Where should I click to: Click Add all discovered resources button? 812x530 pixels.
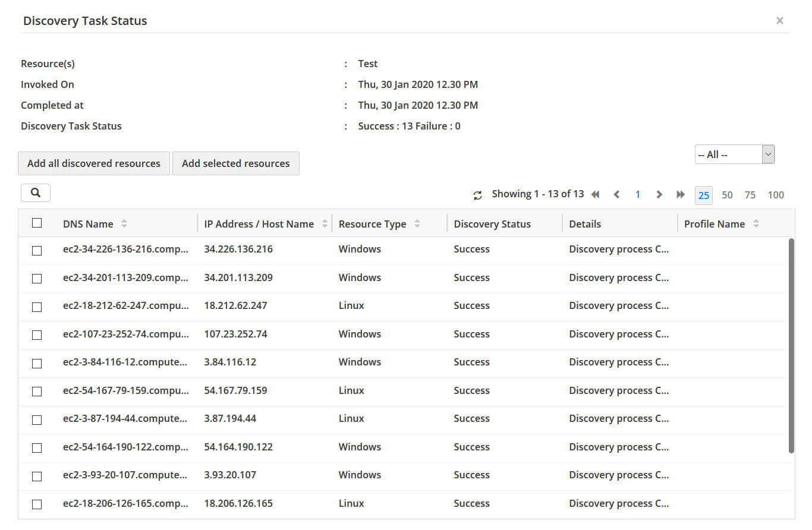[x=94, y=163]
